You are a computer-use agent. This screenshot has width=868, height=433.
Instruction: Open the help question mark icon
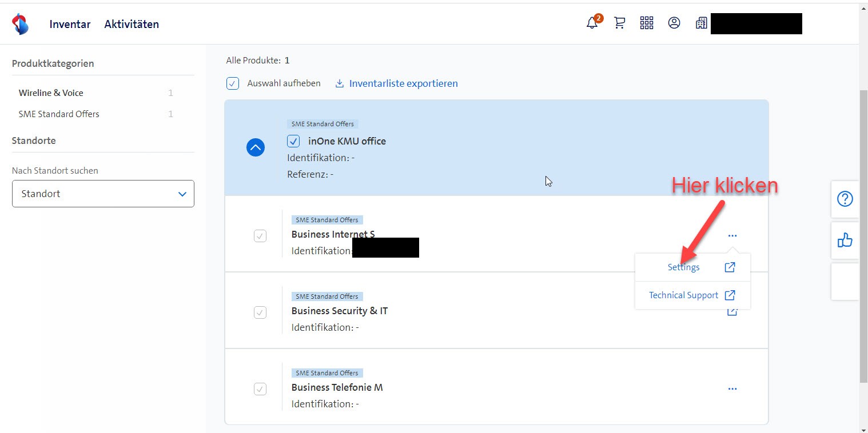[845, 199]
